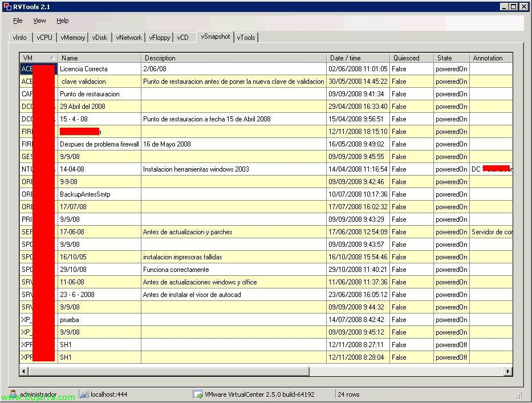Viewport: 532px width, 403px height.
Task: Click the '17-06-08' snapshot name
Action: (x=72, y=232)
